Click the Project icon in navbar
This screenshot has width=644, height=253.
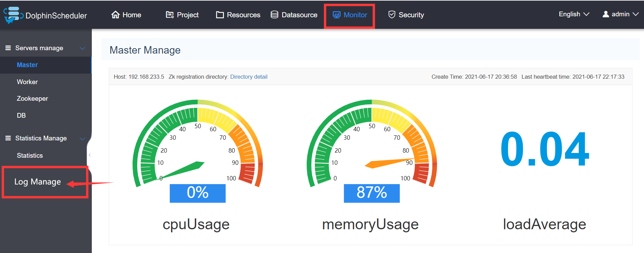170,15
